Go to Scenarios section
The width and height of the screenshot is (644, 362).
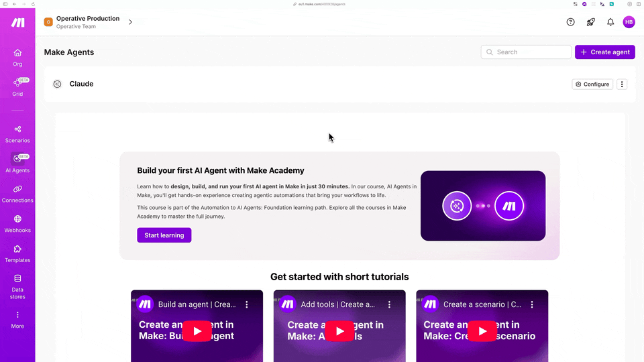tap(17, 134)
